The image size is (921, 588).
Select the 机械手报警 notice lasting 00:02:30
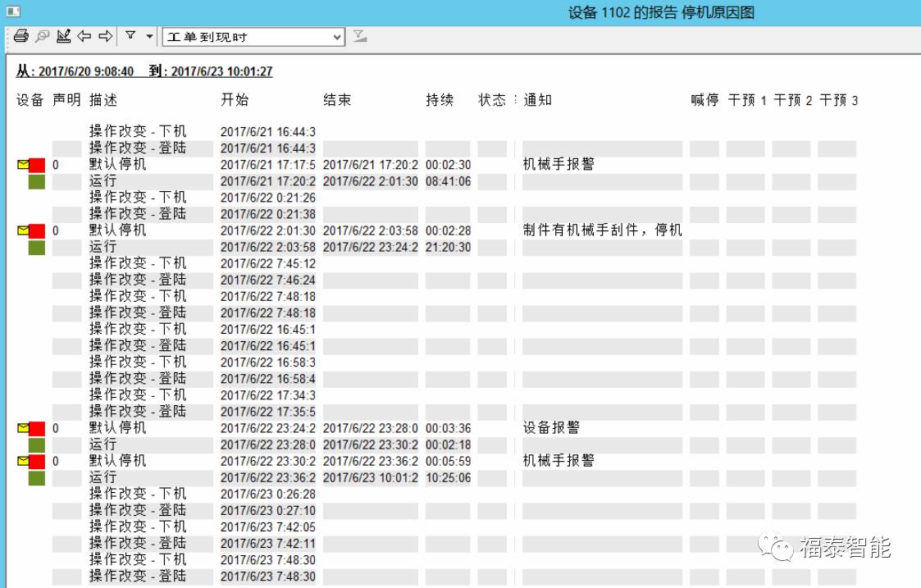(559, 165)
